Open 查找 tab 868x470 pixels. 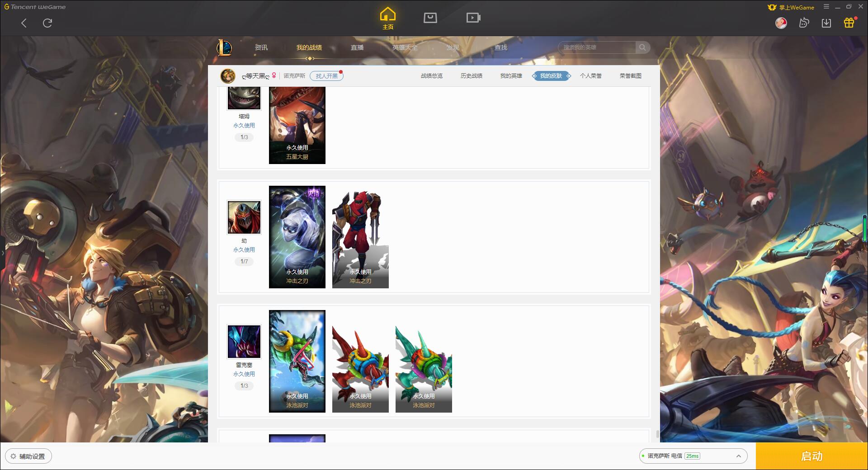tap(501, 47)
